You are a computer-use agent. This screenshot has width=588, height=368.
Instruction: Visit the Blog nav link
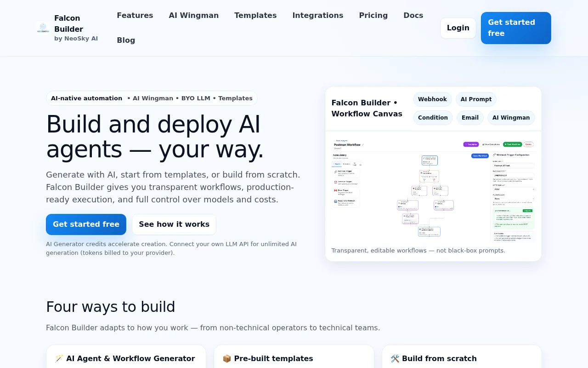coord(126,40)
